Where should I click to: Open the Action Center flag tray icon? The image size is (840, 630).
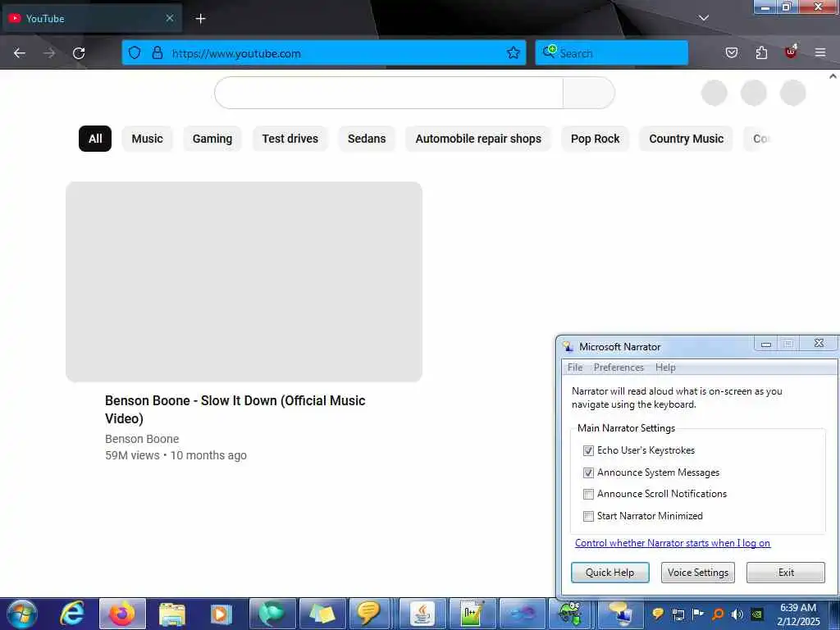(697, 614)
